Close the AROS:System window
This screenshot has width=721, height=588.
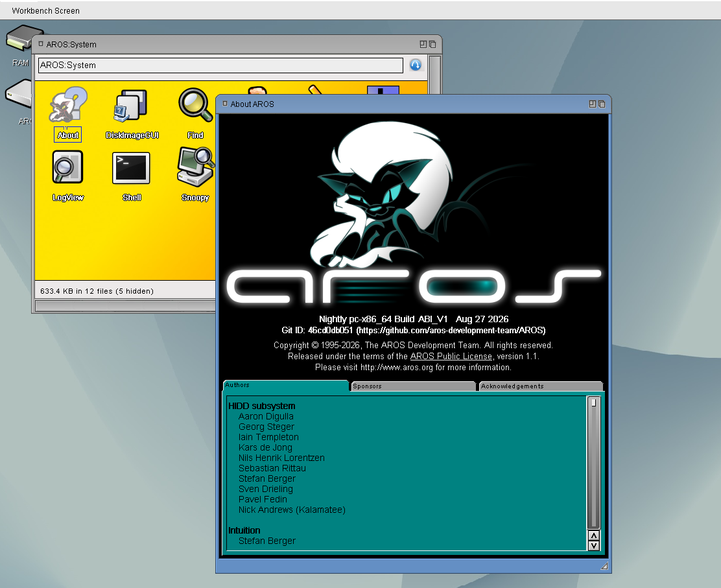(41, 44)
